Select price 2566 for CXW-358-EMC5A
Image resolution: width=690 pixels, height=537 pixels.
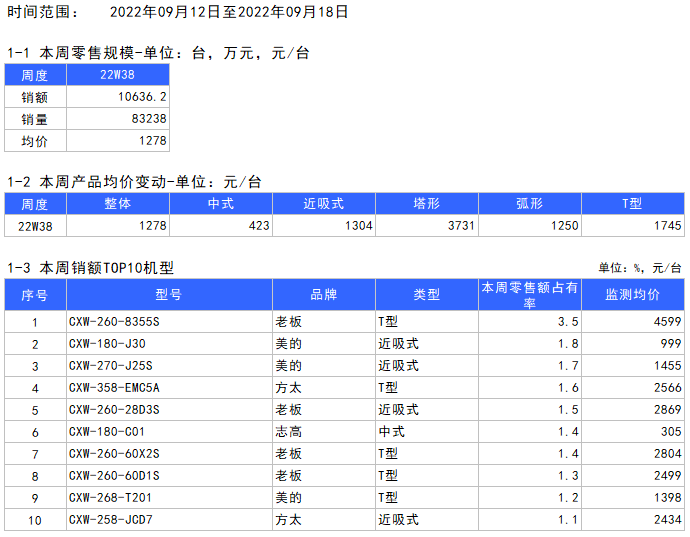668,388
